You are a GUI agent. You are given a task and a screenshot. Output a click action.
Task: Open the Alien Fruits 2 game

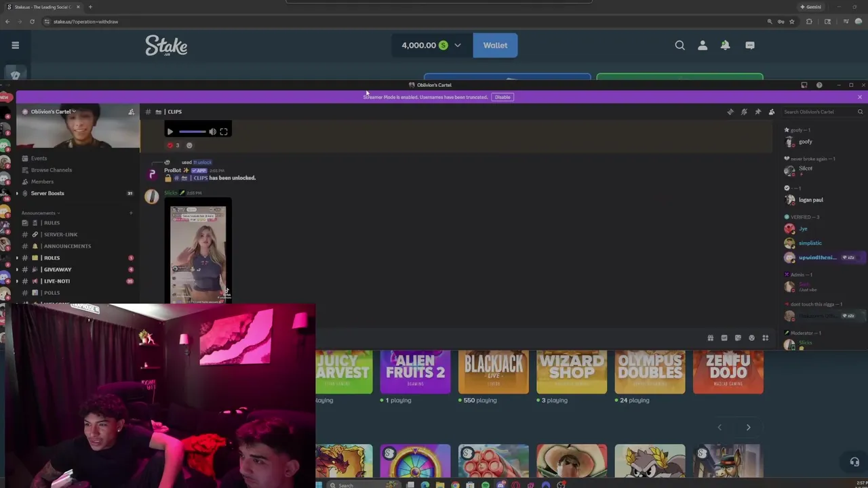(415, 371)
